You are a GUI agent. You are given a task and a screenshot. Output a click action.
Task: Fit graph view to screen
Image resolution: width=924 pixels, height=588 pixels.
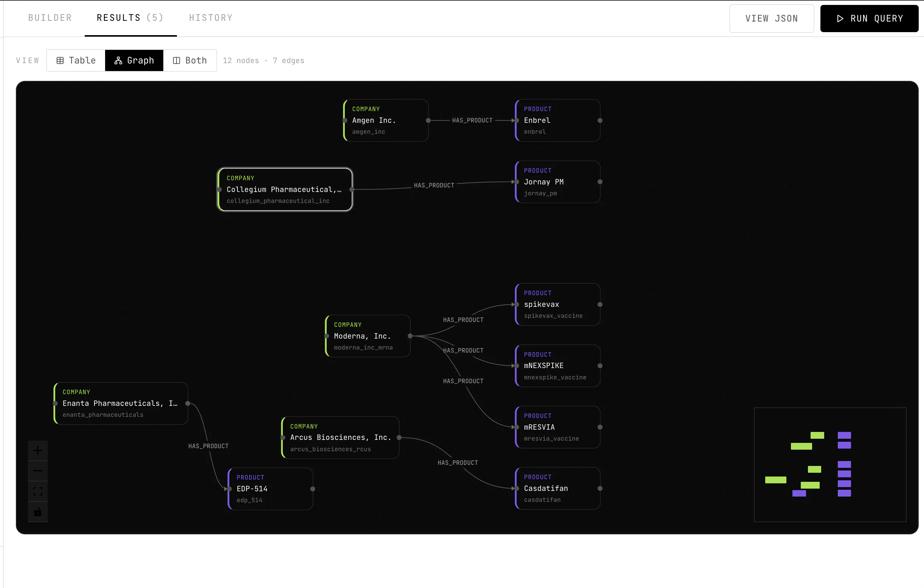[37, 491]
